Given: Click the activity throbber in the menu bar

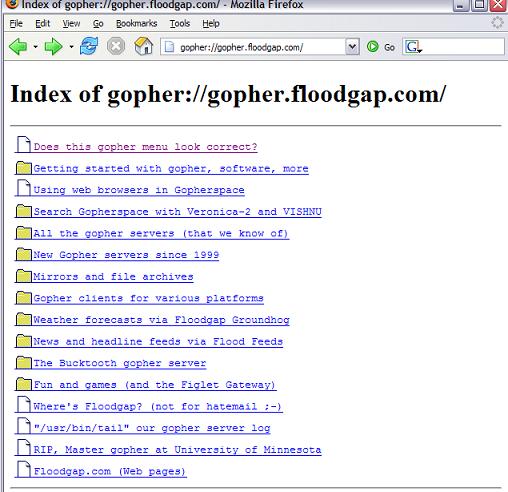Looking at the screenshot, I should coord(497,23).
